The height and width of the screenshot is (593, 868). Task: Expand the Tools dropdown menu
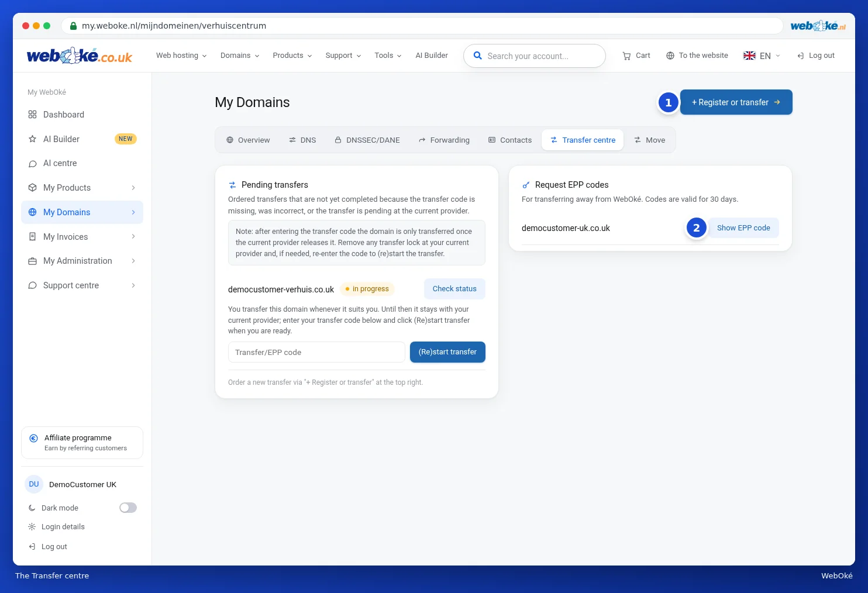388,56
